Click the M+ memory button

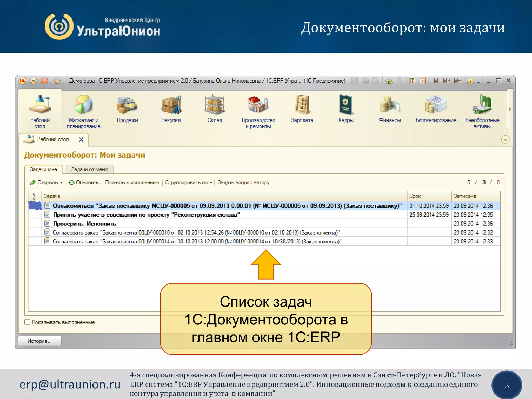(447, 81)
